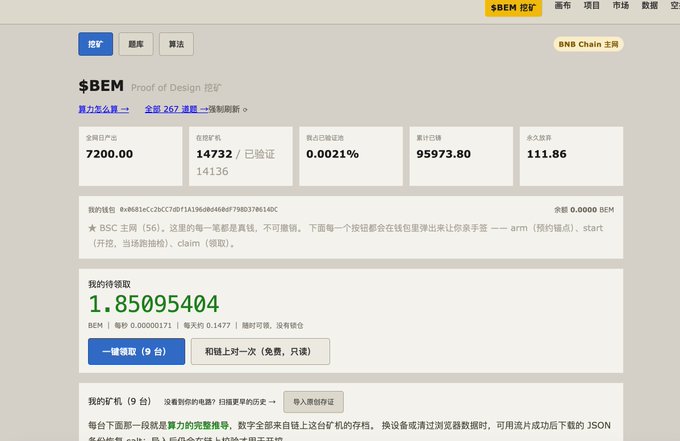Click the 每天约 0.1477 text
Viewport: 680px width, 441px height.
coord(207,325)
